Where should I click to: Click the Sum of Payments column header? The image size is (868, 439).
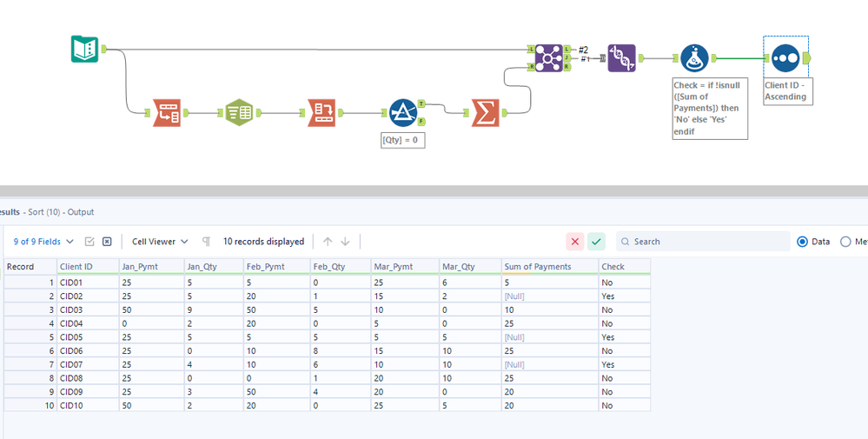point(550,266)
